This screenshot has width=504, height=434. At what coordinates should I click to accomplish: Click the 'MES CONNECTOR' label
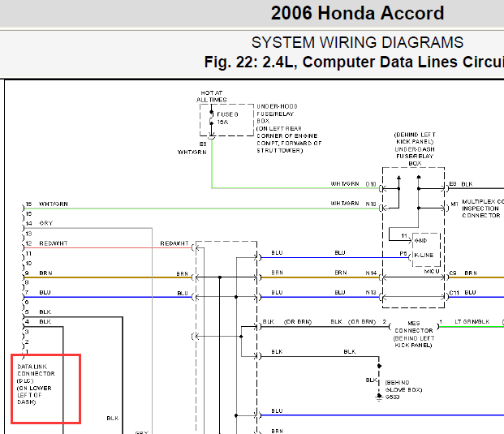[x=414, y=327]
